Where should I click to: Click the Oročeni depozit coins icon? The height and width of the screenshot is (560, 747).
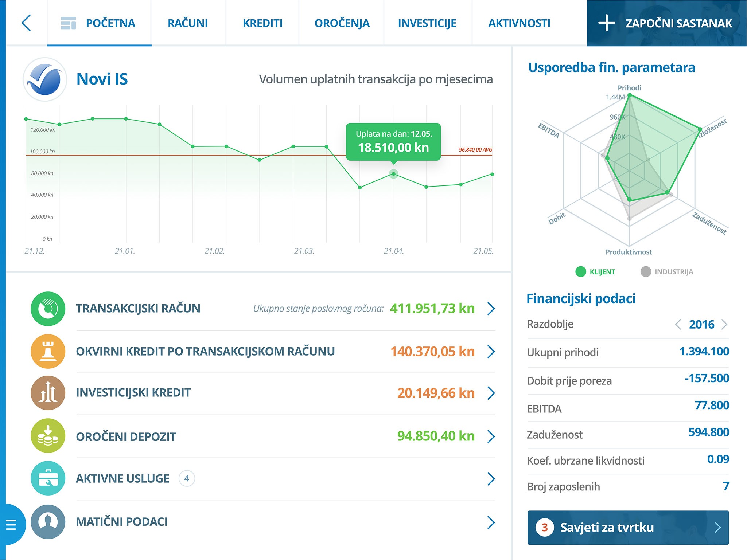48,436
